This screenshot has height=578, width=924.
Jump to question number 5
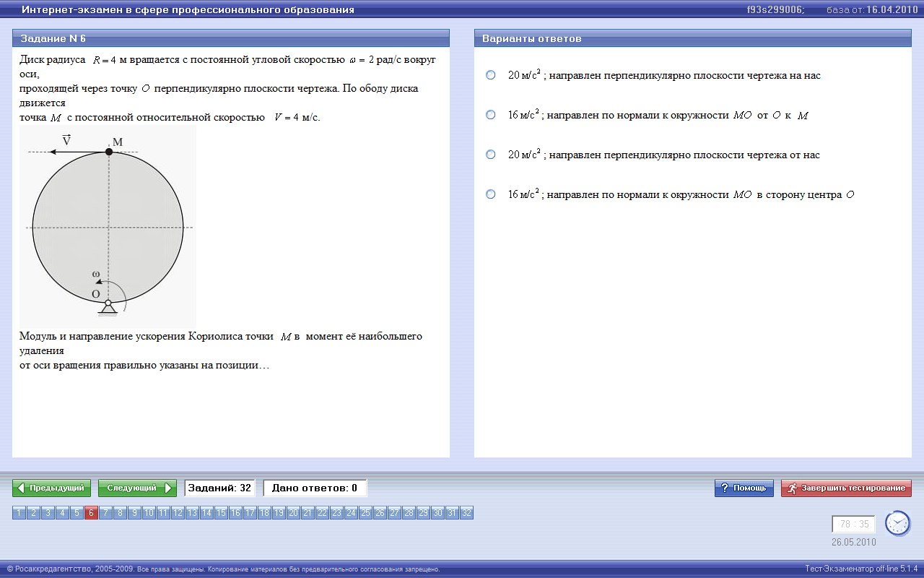pos(77,513)
